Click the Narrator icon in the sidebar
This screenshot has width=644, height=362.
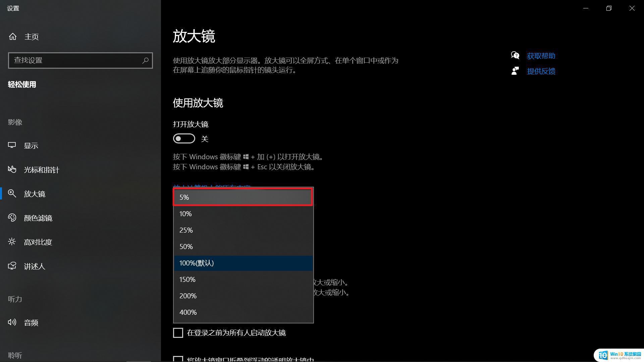coord(12,266)
